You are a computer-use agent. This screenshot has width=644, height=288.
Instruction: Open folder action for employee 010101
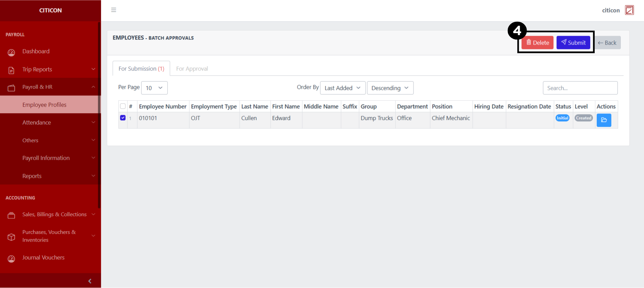pyautogui.click(x=603, y=120)
